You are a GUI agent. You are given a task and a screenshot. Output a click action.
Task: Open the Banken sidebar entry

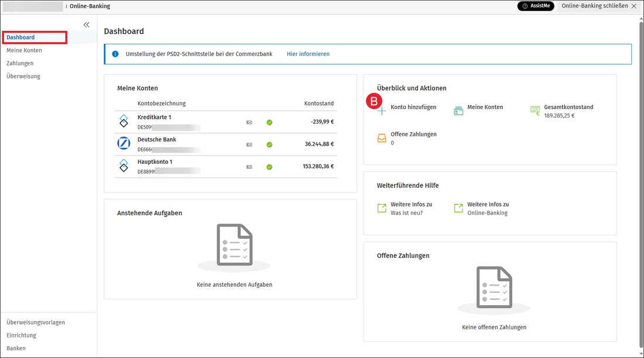click(x=16, y=348)
